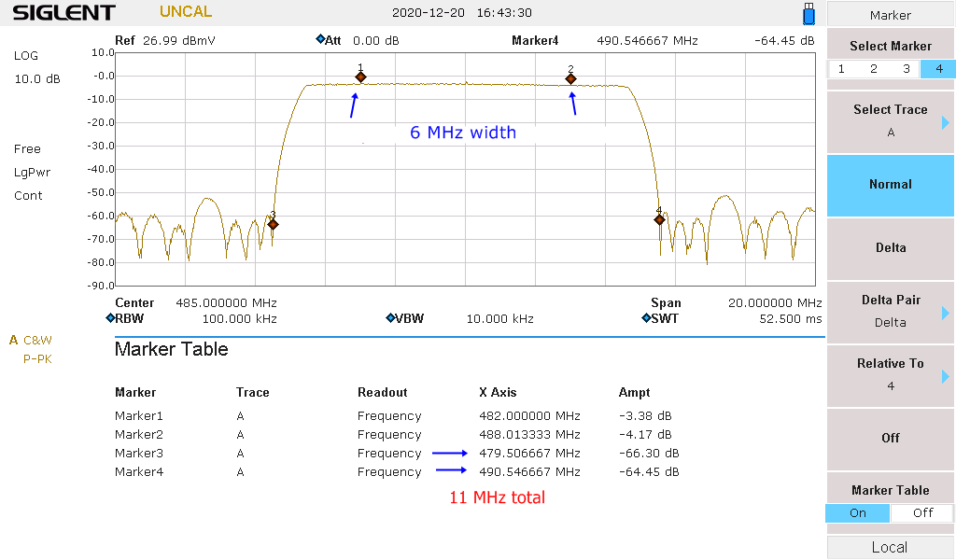Click the RBW diamond indicator icon
Viewport: 956px width, 560px height.
(x=110, y=318)
